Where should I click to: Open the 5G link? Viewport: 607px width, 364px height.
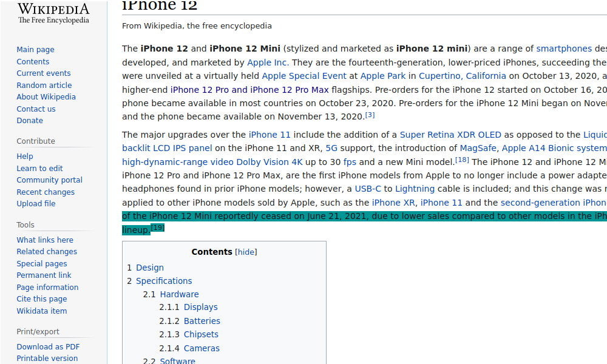tap(331, 148)
